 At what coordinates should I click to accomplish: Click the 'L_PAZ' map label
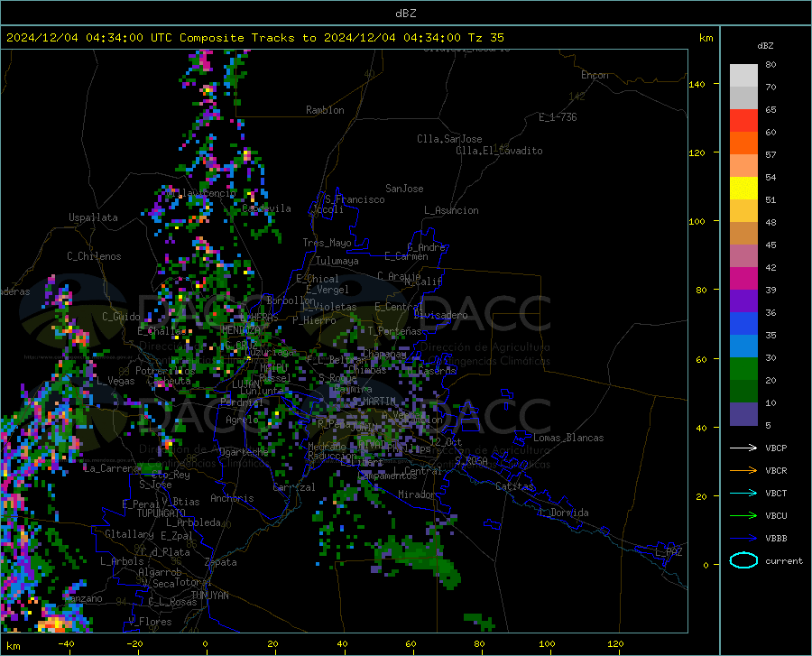(x=669, y=552)
